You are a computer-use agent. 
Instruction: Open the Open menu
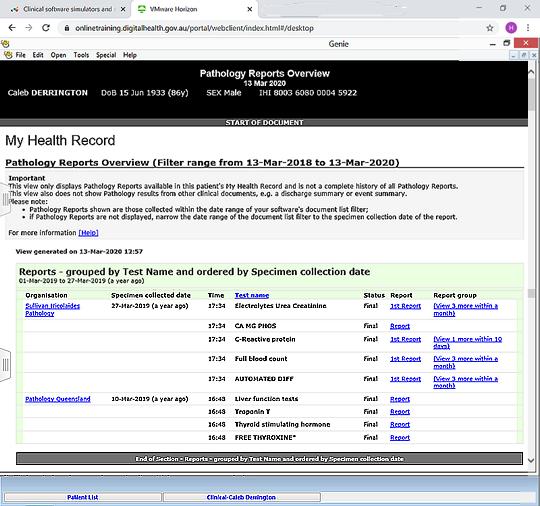click(58, 55)
